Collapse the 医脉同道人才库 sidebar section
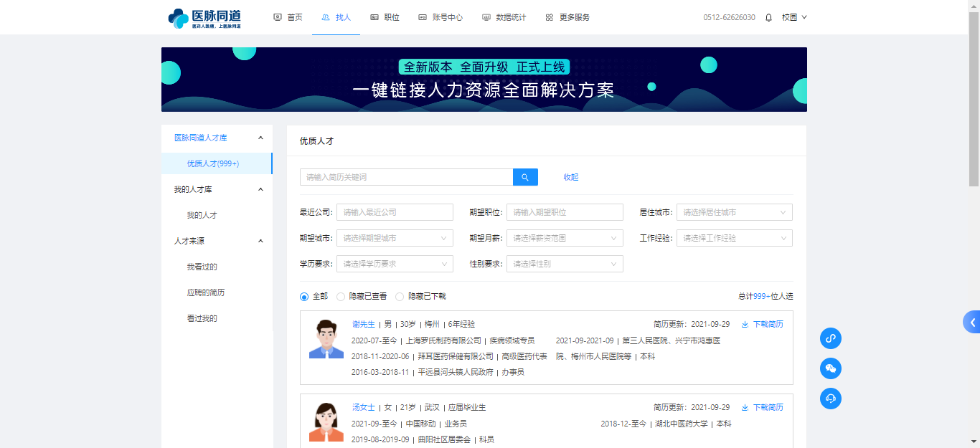The image size is (980, 448). (260, 138)
